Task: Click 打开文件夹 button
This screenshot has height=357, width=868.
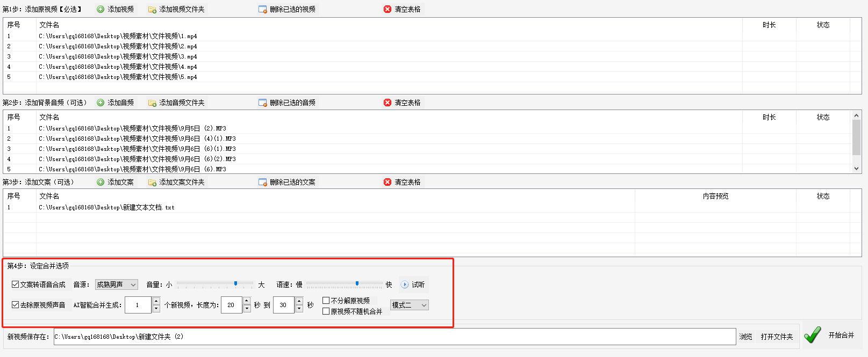Action: click(777, 337)
